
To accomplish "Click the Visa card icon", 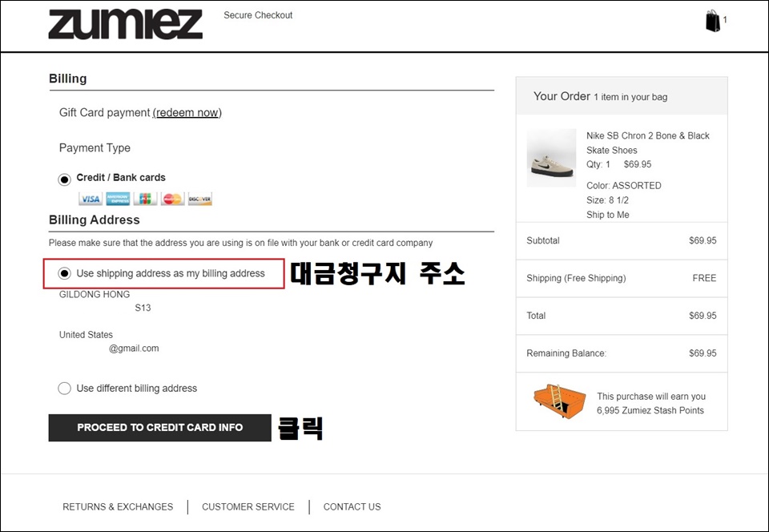I will tap(91, 199).
